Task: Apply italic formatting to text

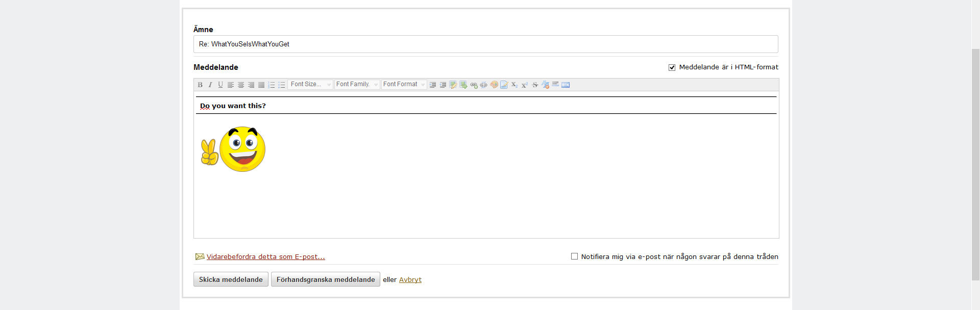Action: [210, 85]
